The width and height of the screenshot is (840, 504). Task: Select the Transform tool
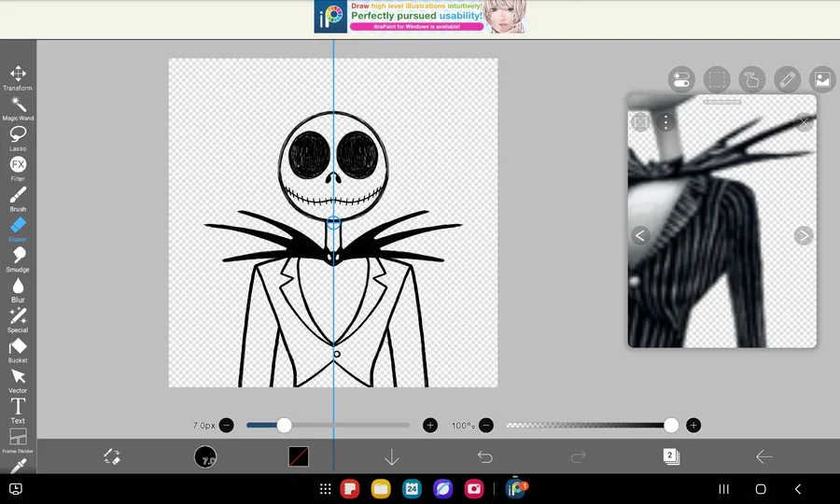18,77
